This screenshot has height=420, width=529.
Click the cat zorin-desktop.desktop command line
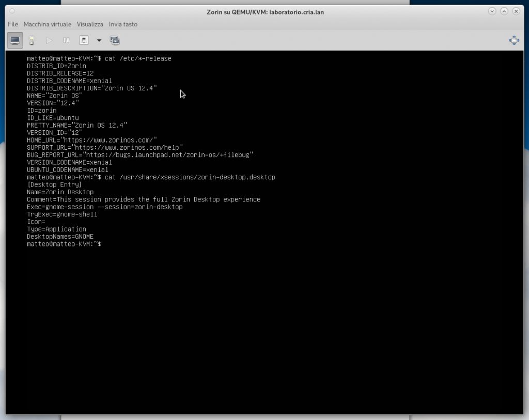pyautogui.click(x=151, y=177)
